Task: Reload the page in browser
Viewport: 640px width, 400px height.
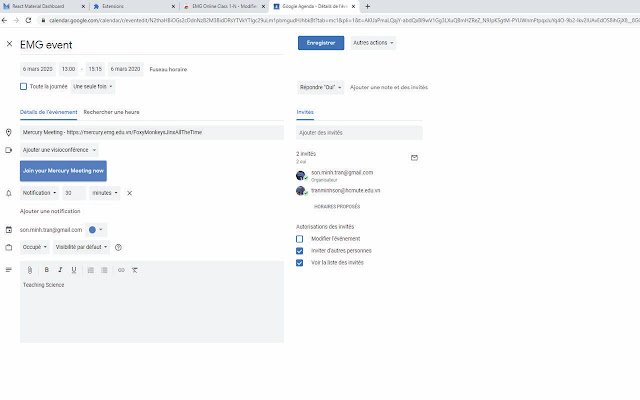Action: pos(28,20)
